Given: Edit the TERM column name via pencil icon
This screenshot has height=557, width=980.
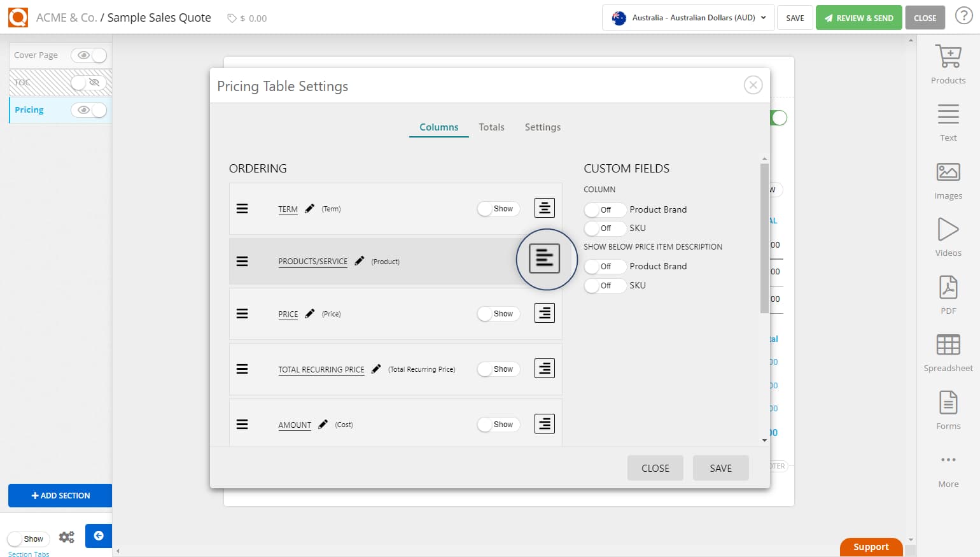Looking at the screenshot, I should coord(309,208).
